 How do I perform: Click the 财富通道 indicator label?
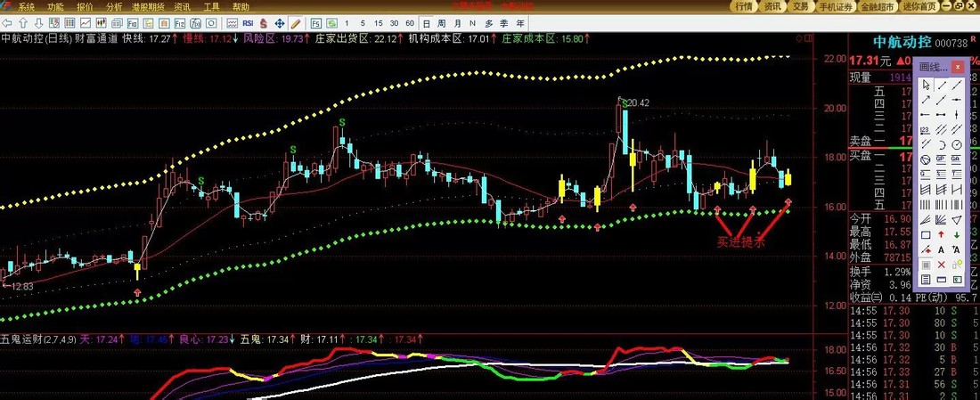97,38
